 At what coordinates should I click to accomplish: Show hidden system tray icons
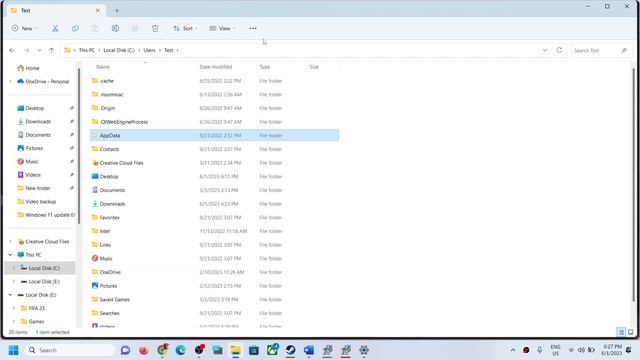point(513,350)
